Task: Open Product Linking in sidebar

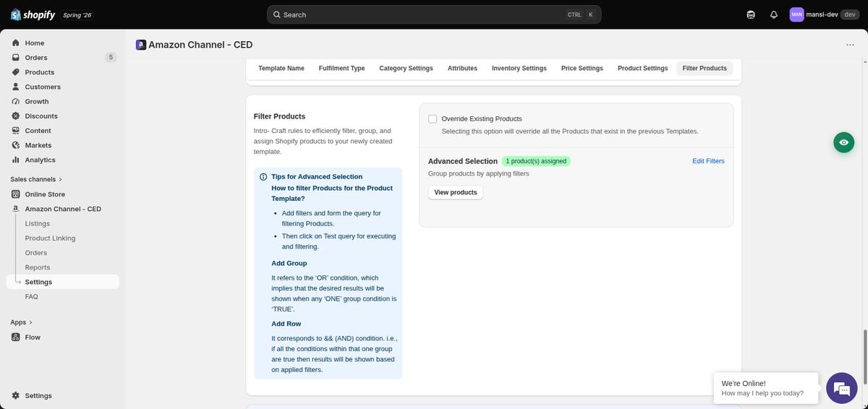Action: (x=50, y=238)
